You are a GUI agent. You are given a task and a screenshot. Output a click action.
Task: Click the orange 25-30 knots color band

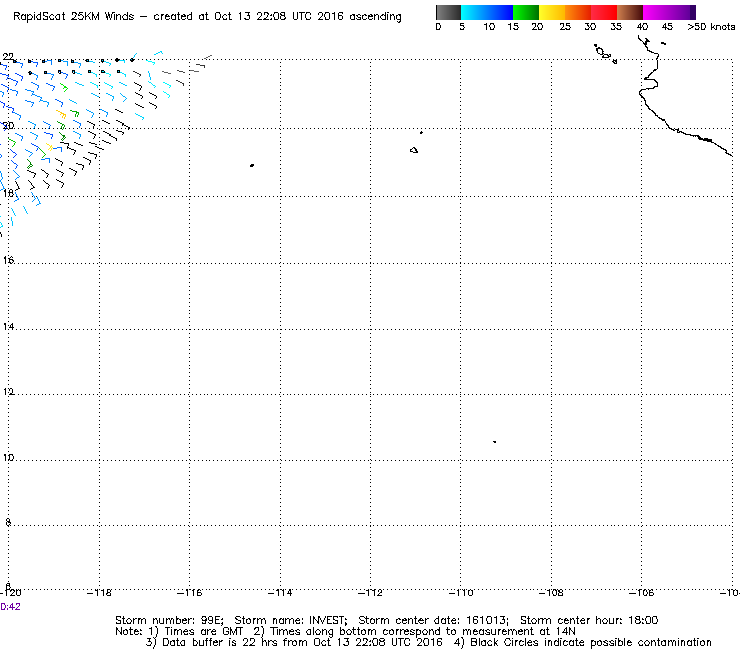coord(578,12)
